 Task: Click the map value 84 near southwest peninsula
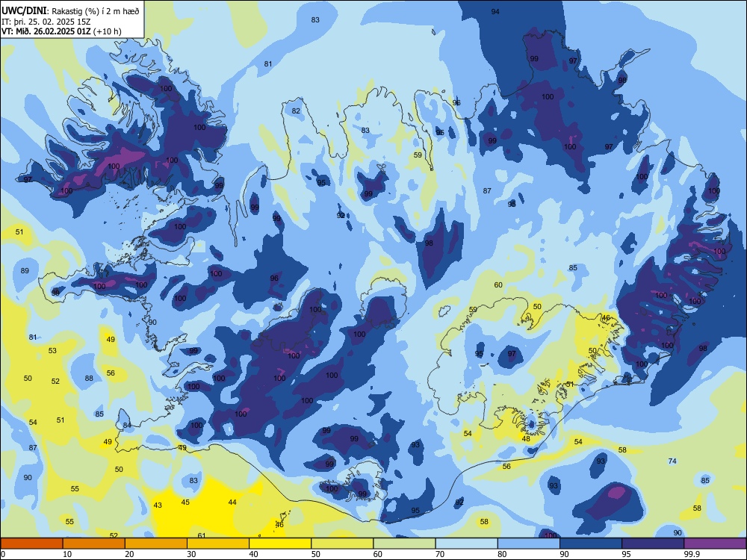(127, 426)
